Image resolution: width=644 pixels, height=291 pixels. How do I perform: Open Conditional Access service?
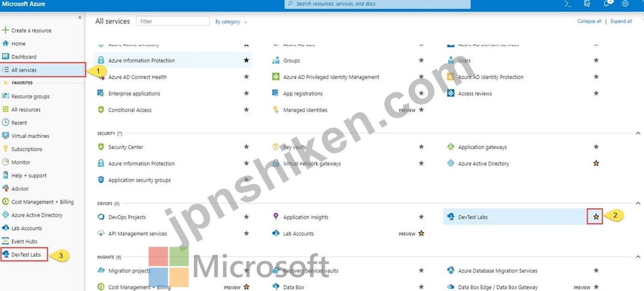[130, 110]
